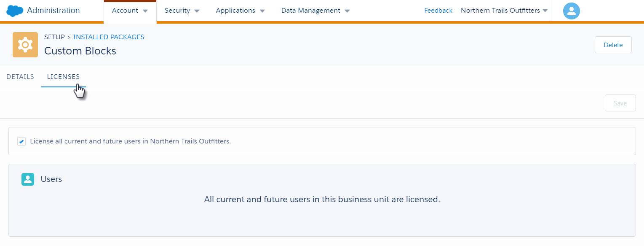
Task: Click the user profile avatar icon
Action: [571, 11]
